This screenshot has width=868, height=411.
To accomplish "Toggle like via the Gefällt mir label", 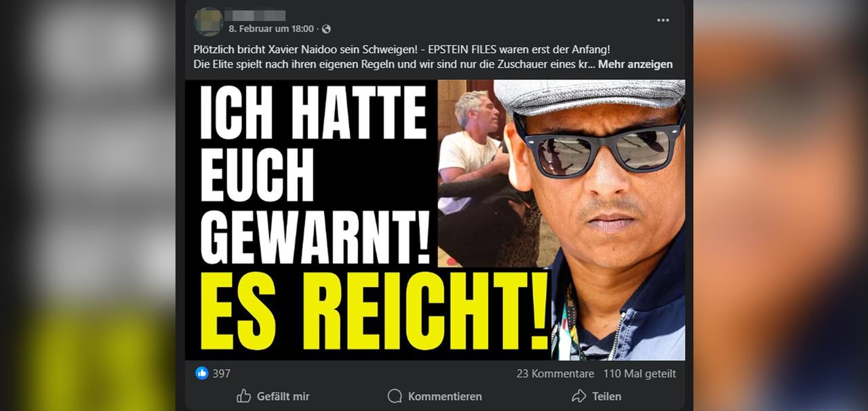I will coord(283,397).
